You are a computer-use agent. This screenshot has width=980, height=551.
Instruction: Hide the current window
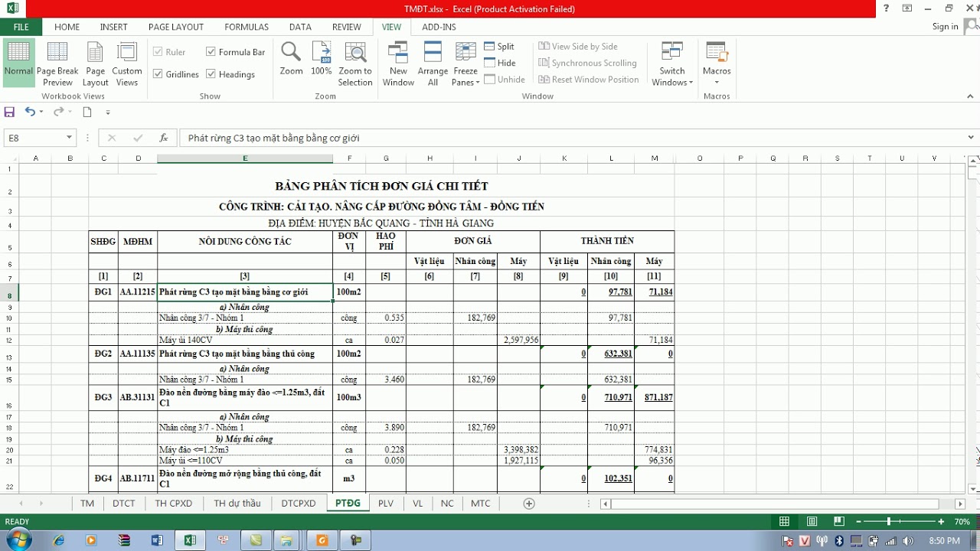tap(500, 63)
